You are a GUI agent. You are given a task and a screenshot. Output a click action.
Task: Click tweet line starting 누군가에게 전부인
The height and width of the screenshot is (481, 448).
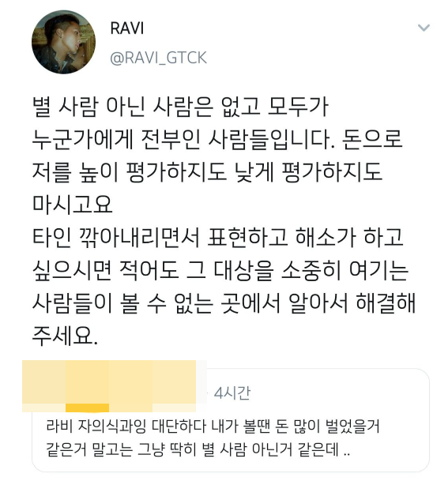(x=217, y=139)
